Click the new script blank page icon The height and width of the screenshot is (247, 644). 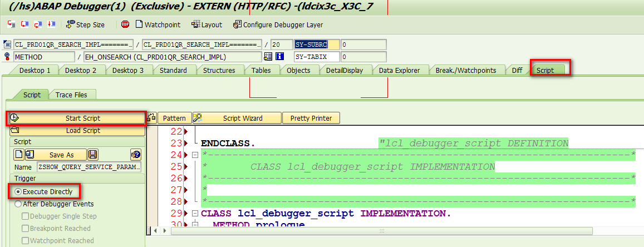pyautogui.click(x=19, y=155)
